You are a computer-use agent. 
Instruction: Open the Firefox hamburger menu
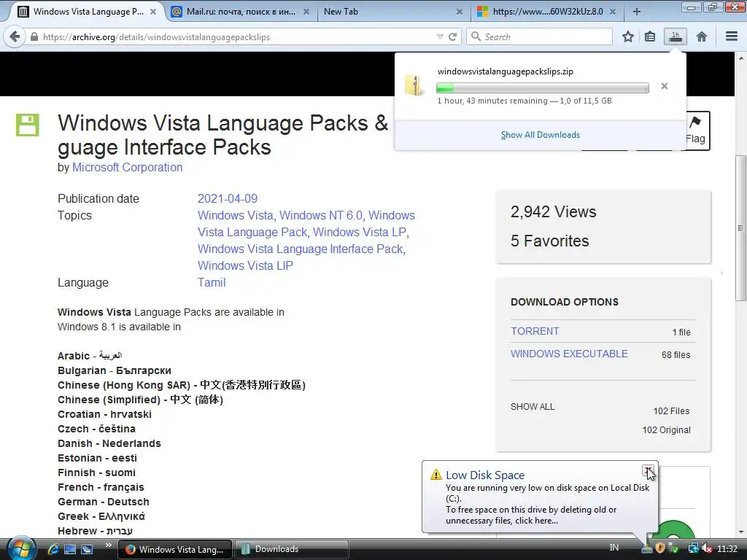(x=731, y=36)
